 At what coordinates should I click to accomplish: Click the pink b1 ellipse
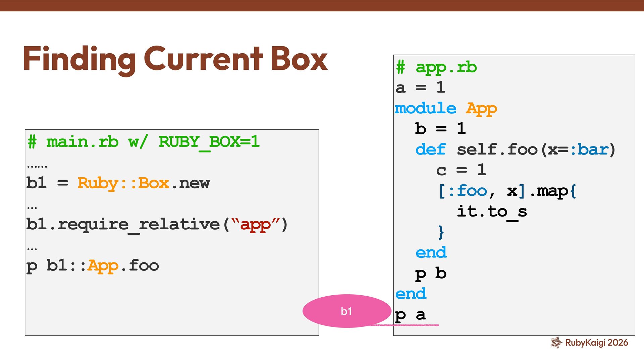(x=346, y=311)
